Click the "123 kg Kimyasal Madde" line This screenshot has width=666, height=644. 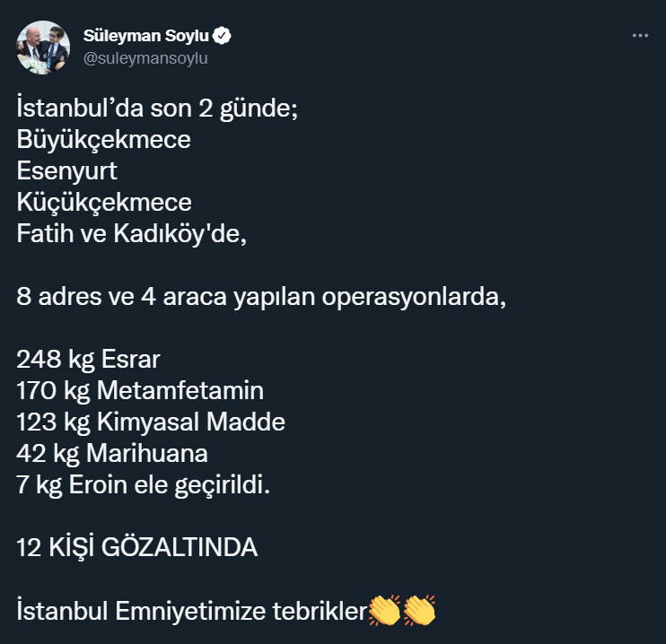coord(150,421)
